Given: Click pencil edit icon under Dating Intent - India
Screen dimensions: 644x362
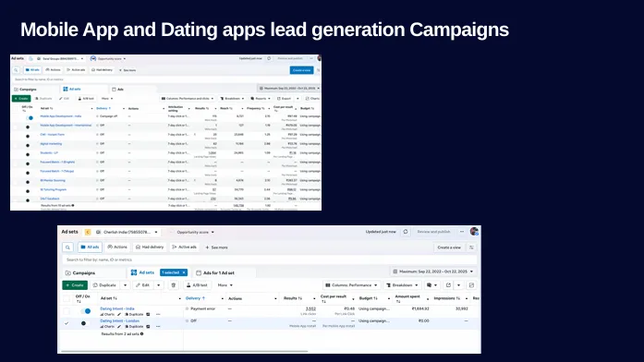Looking at the screenshot, I should pyautogui.click(x=119, y=314).
